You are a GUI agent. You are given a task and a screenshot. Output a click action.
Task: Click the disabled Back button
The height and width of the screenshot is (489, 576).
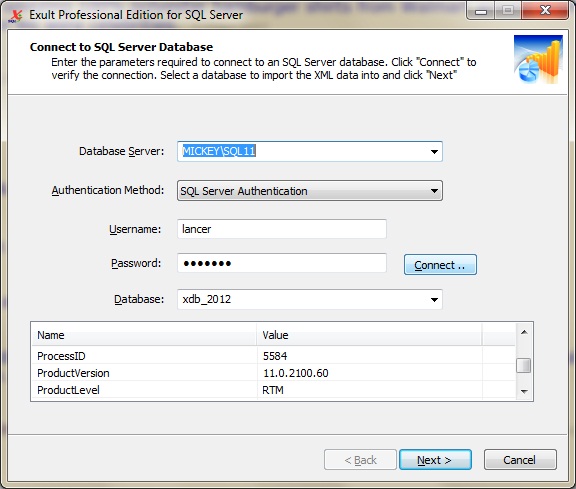(x=360, y=460)
